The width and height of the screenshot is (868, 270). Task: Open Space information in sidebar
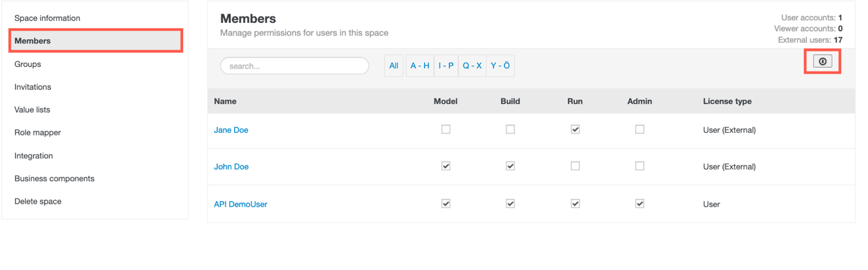47,18
